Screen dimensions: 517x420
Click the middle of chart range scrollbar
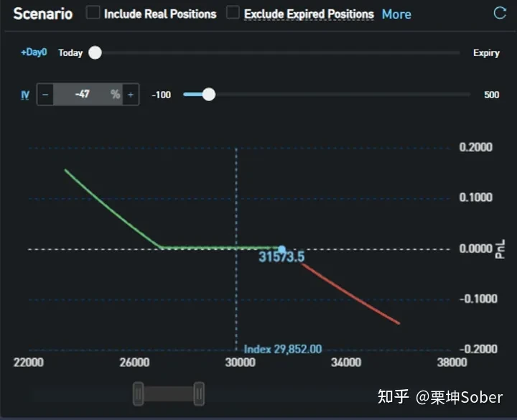169,393
